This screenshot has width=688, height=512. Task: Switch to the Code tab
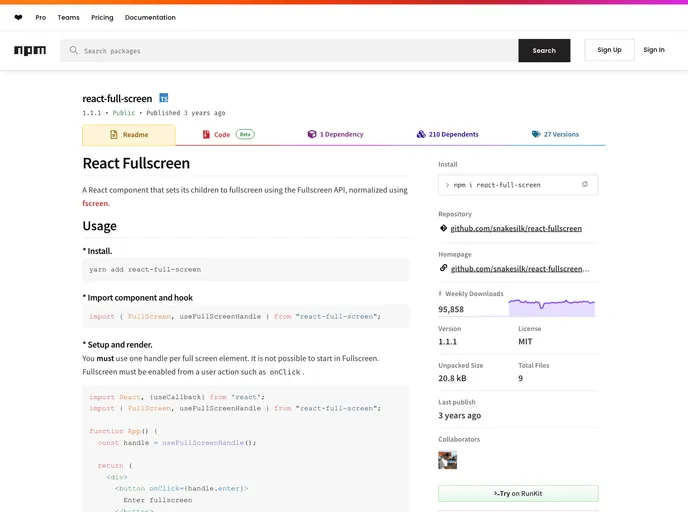click(228, 134)
